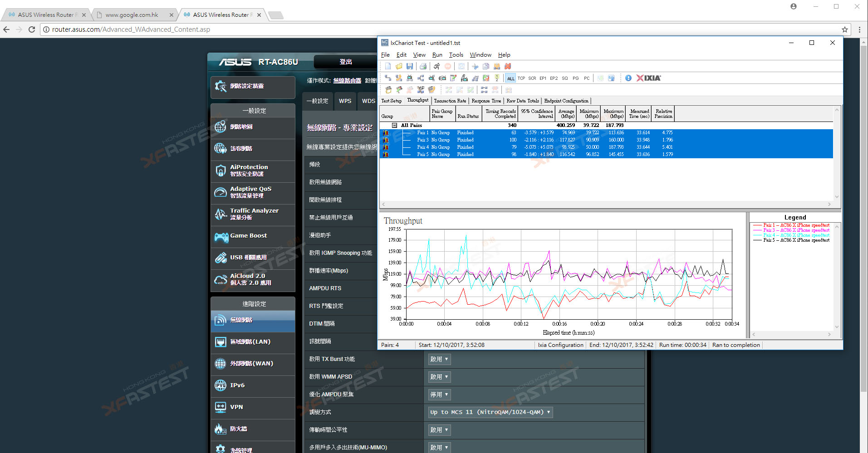This screenshot has height=453, width=868.
Task: Open the TX Burst dropdown
Action: tap(439, 359)
